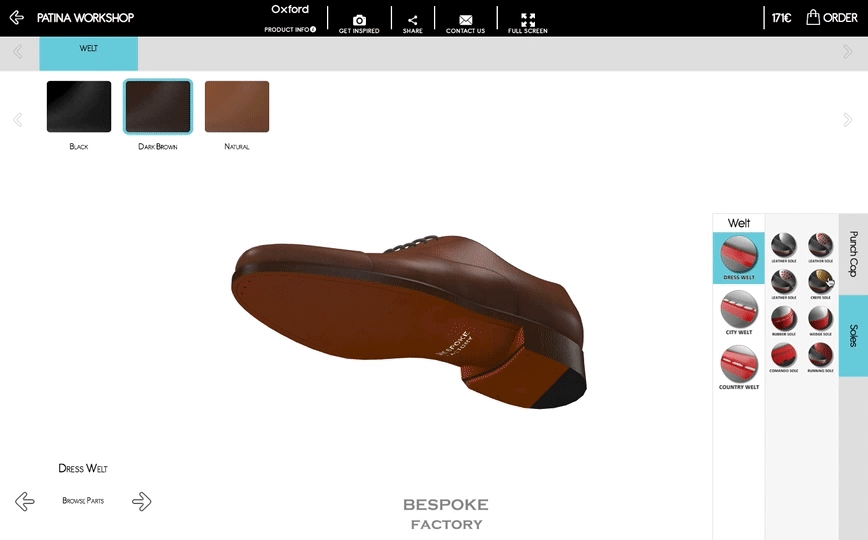Click the Share icon
Screen dimensions: 868x540
[412, 20]
